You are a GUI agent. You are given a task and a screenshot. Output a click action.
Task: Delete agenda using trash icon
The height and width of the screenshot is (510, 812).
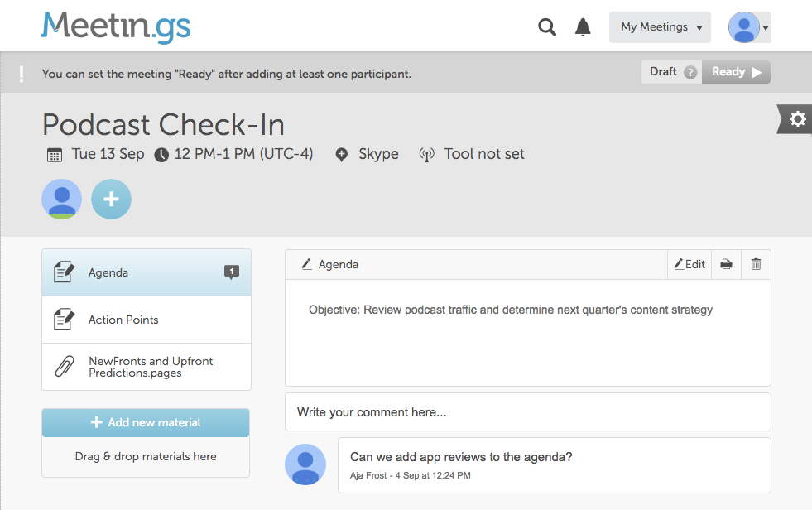[x=756, y=264]
